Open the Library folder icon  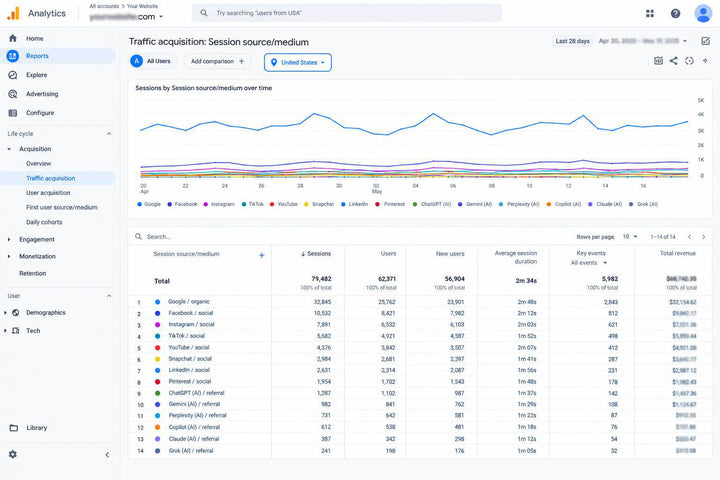click(x=14, y=428)
